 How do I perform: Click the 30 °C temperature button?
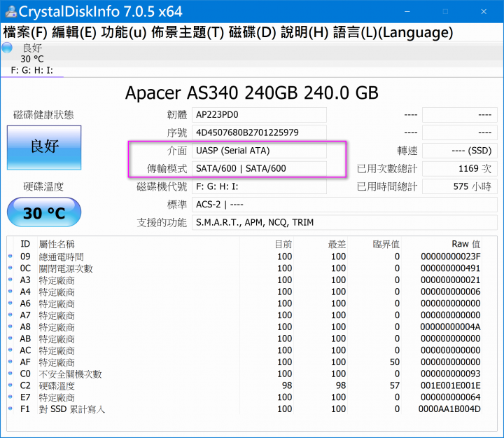(x=44, y=212)
